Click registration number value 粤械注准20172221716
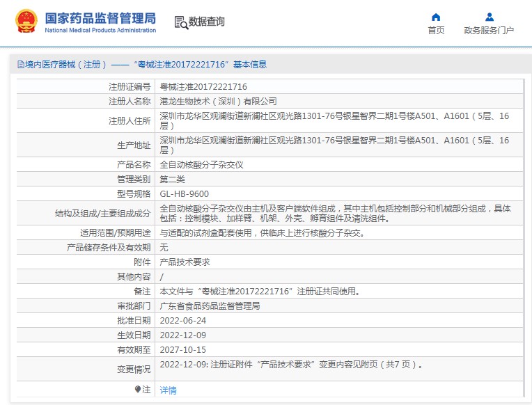Screen dimensions: 532x405 pyautogui.click(x=203, y=87)
